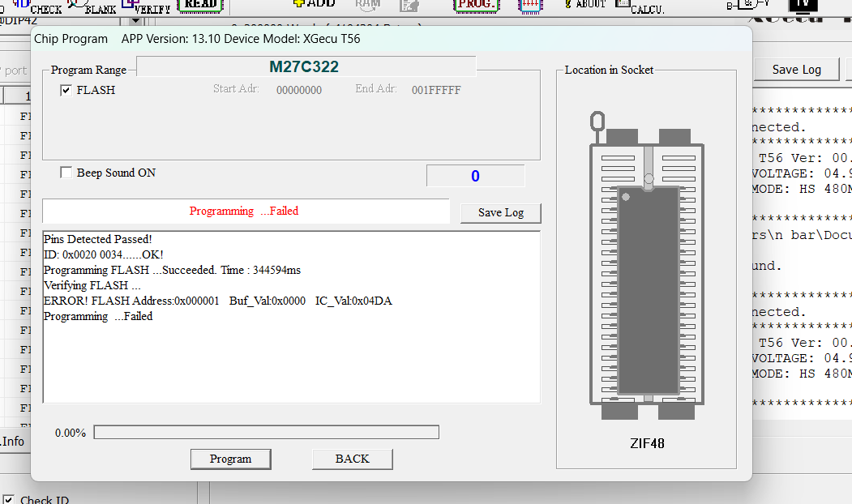Toggle the Check ID checkbox in main window
Screen dimensions: 852x504
click(8, 500)
